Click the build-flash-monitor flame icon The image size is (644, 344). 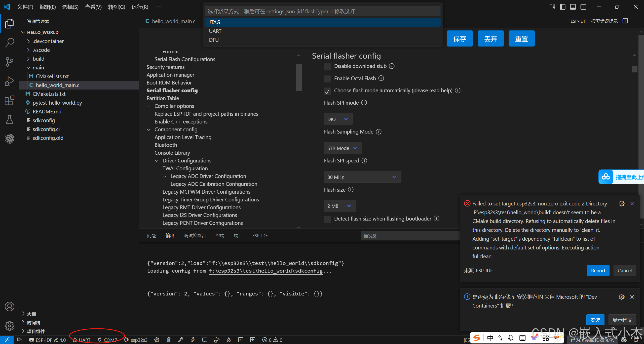[229, 340]
